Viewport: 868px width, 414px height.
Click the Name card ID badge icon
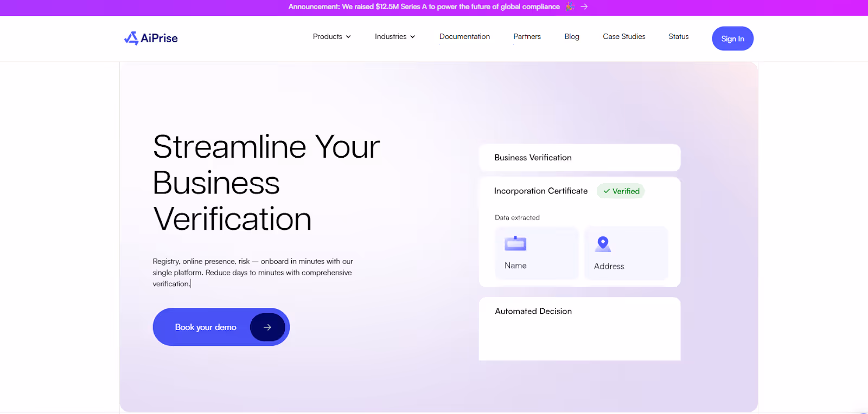515,244
